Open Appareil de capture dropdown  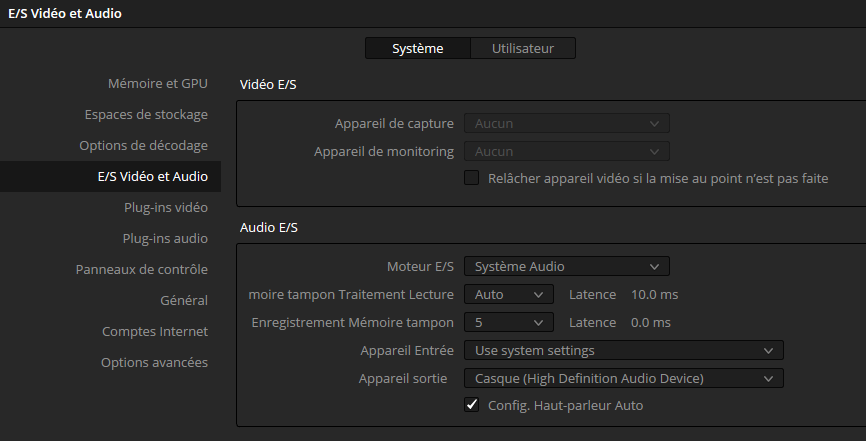tap(566, 123)
